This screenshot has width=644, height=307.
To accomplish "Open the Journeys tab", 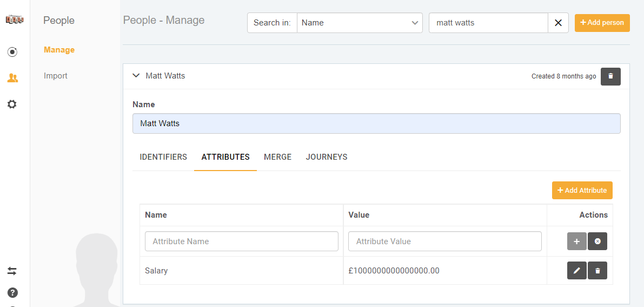I will 327,157.
